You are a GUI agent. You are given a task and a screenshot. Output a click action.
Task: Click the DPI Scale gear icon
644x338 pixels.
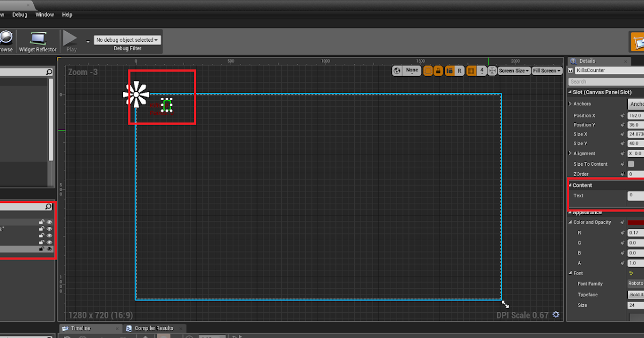pos(556,315)
